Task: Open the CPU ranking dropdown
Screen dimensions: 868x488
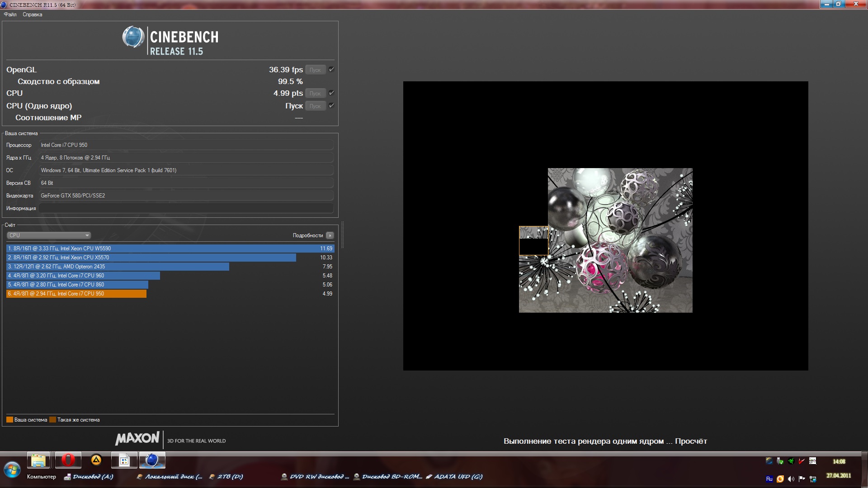Action: click(49, 235)
